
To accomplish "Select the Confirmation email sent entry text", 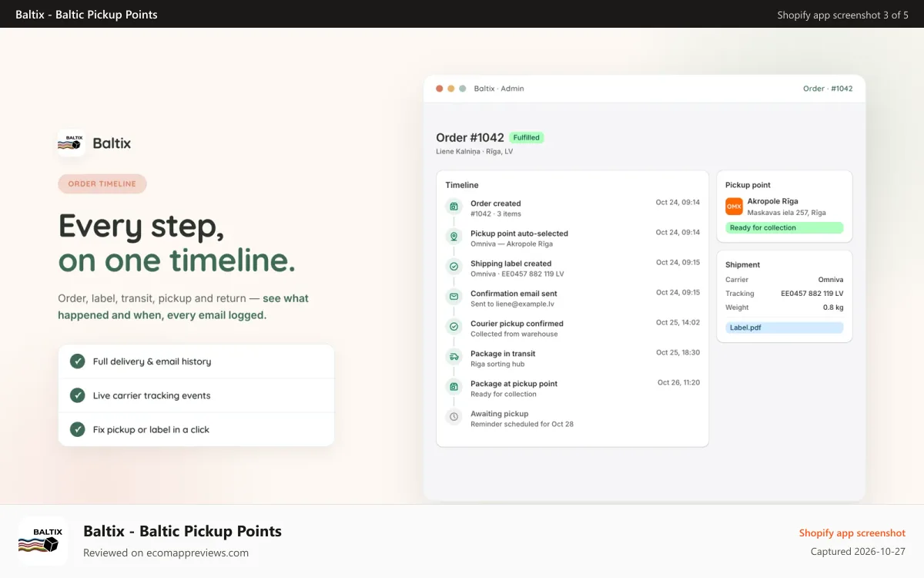I will pyautogui.click(x=514, y=298).
